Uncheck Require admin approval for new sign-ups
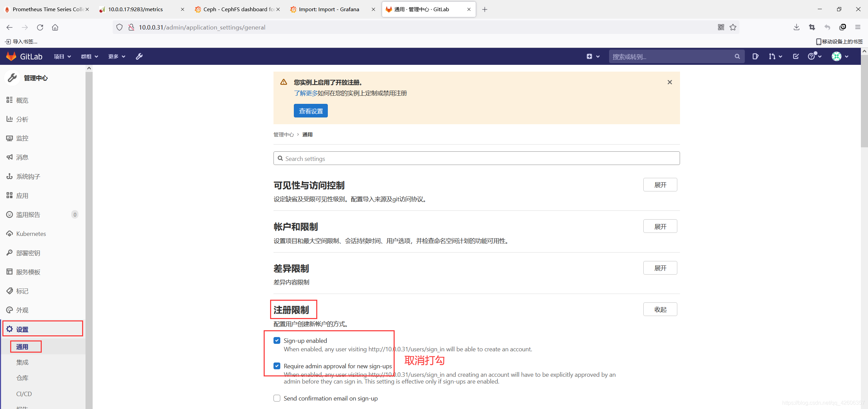 277,366
